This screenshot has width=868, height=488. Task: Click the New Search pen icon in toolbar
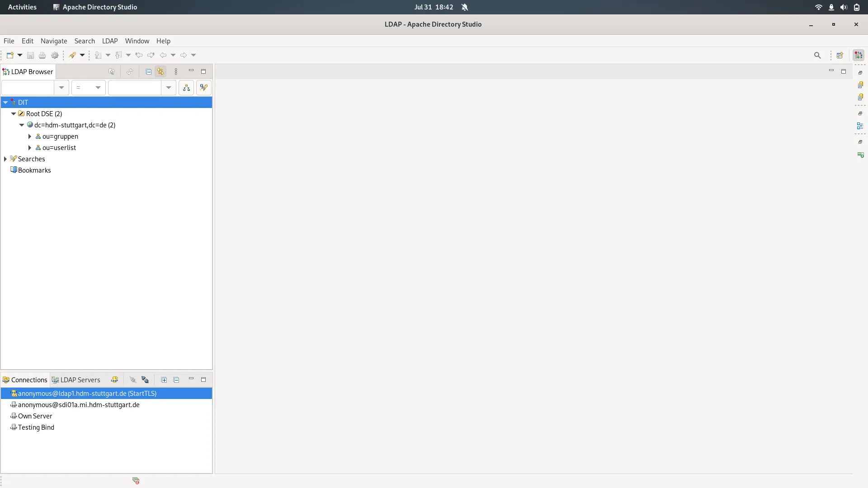point(72,55)
